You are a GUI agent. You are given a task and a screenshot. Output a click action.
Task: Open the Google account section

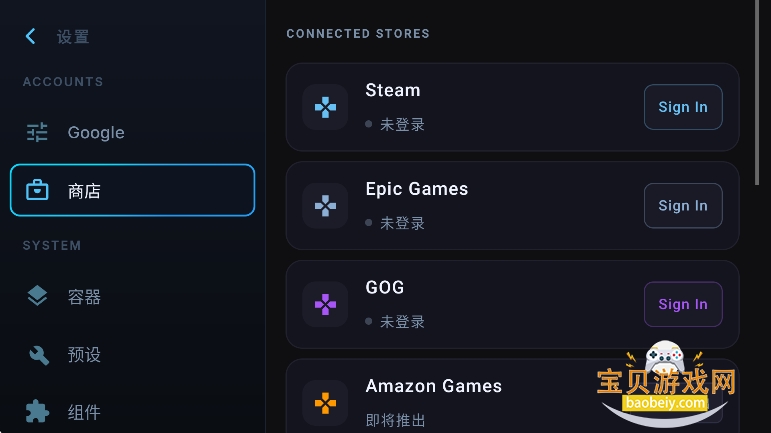pyautogui.click(x=96, y=132)
